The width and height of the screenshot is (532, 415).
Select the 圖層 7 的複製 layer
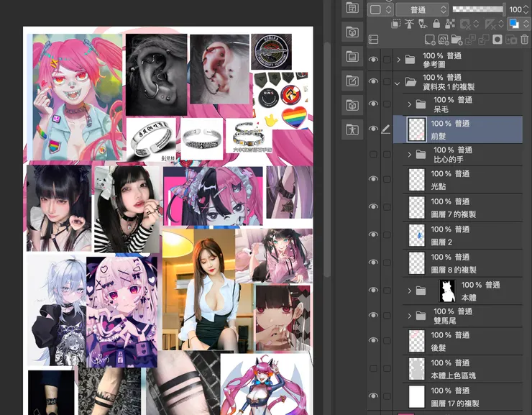point(462,208)
